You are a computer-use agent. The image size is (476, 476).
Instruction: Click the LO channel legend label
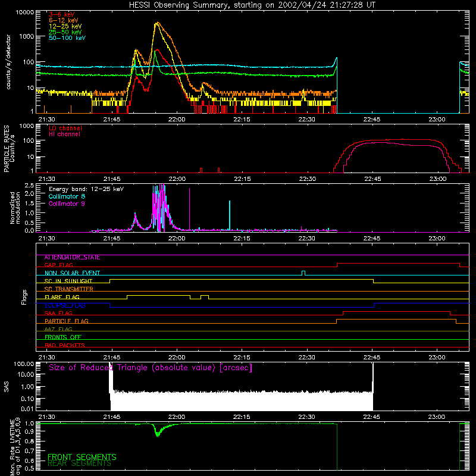click(x=65, y=128)
